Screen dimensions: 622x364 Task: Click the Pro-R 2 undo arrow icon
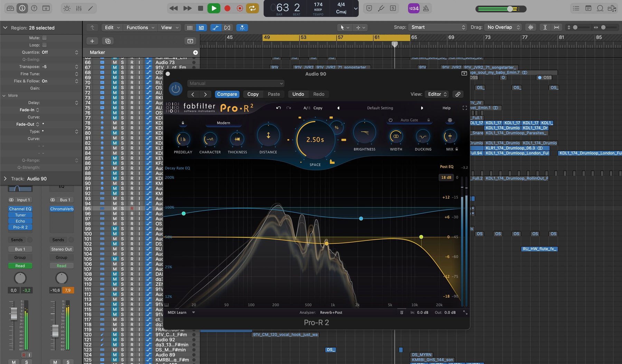279,108
